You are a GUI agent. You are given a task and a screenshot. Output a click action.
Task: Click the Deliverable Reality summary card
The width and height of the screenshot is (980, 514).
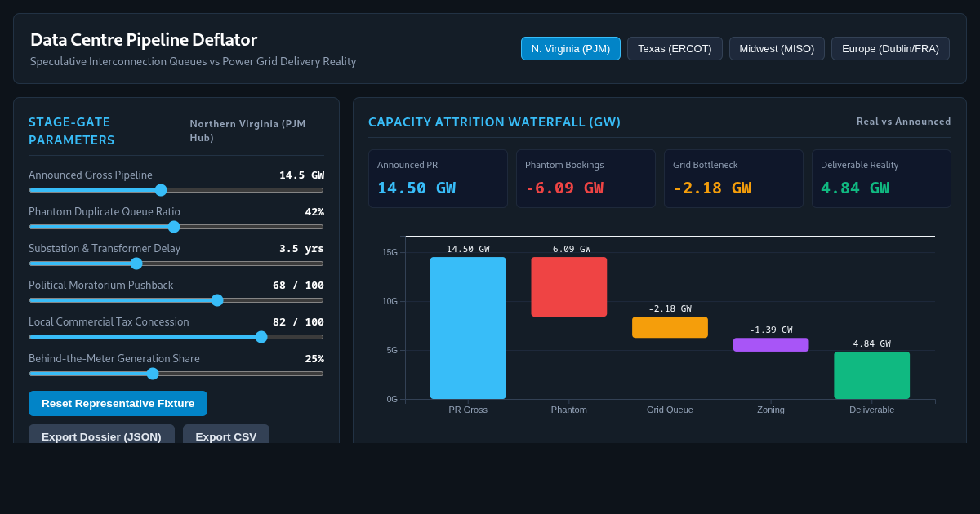881,179
